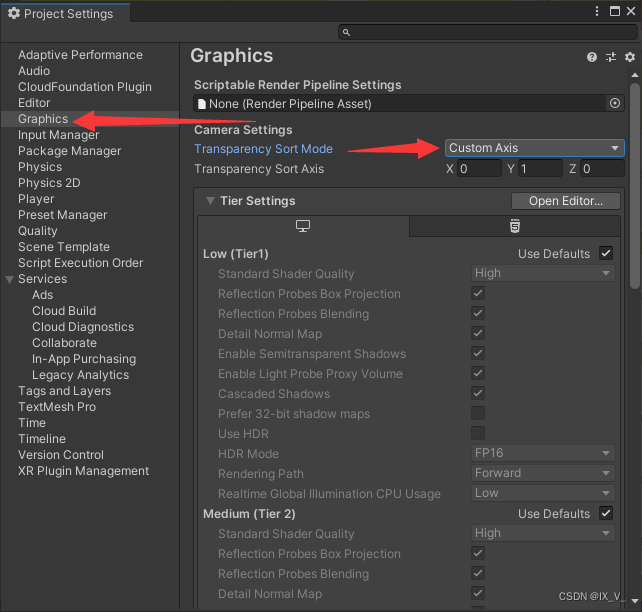Image resolution: width=642 pixels, height=612 pixels.
Task: Click the scrollbar up arrow
Action: click(x=635, y=75)
